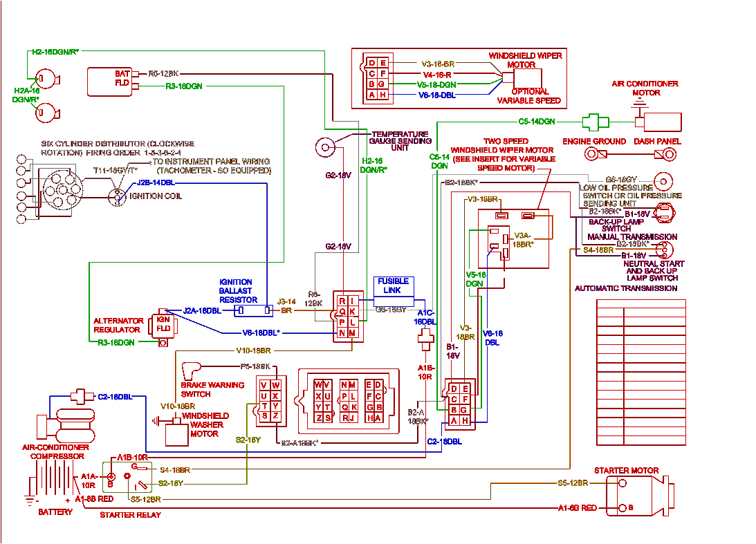Select the Temperature Gauge Sending Unit circle
Screen dimensions: 756x544
[325, 147]
